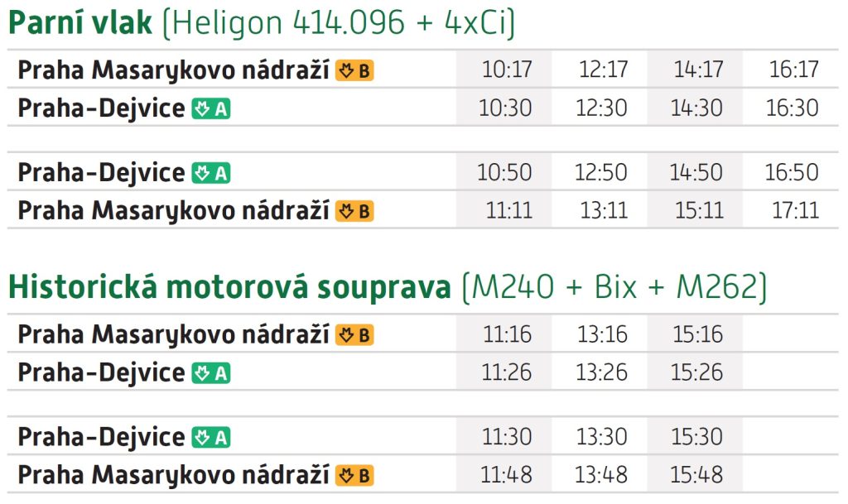The height and width of the screenshot is (504, 848).
Task: Click the Heligon 414.096 + 4xCi label
Action: tap(339, 22)
